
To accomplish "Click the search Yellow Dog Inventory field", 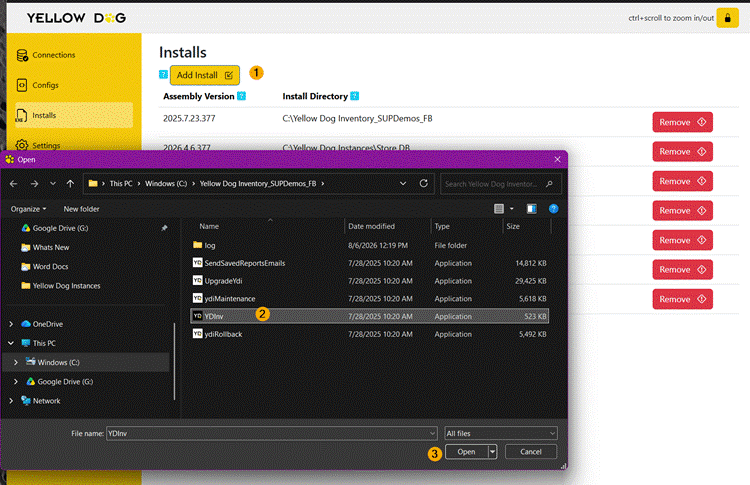I will click(x=500, y=184).
